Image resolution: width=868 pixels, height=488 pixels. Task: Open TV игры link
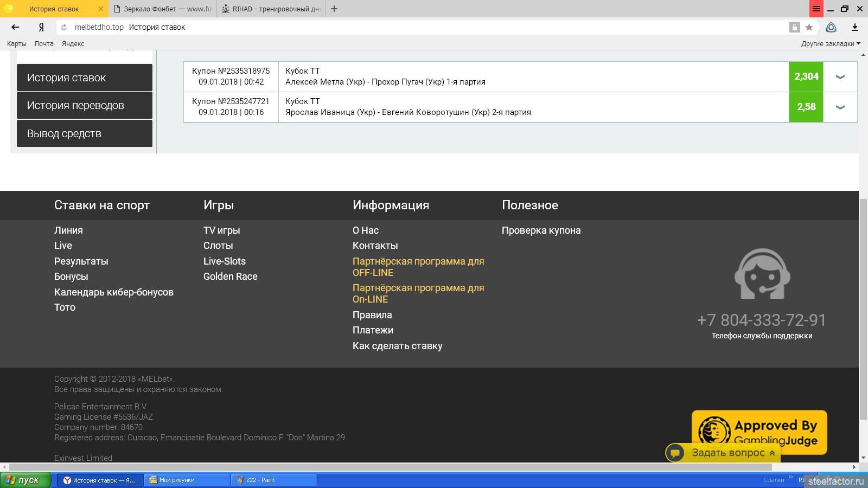(222, 230)
